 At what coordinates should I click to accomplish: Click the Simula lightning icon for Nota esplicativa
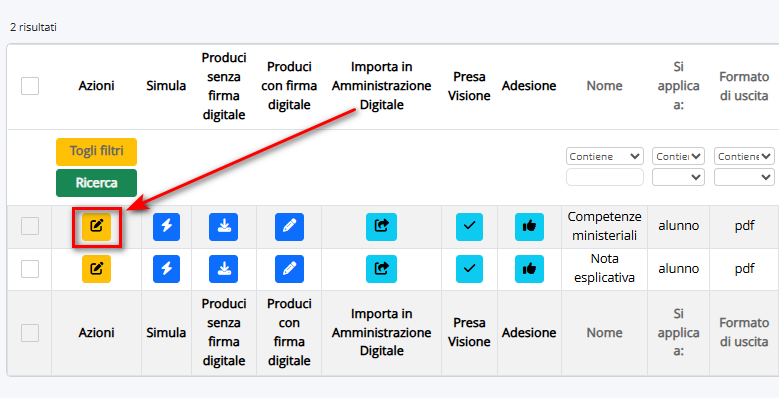(166, 269)
